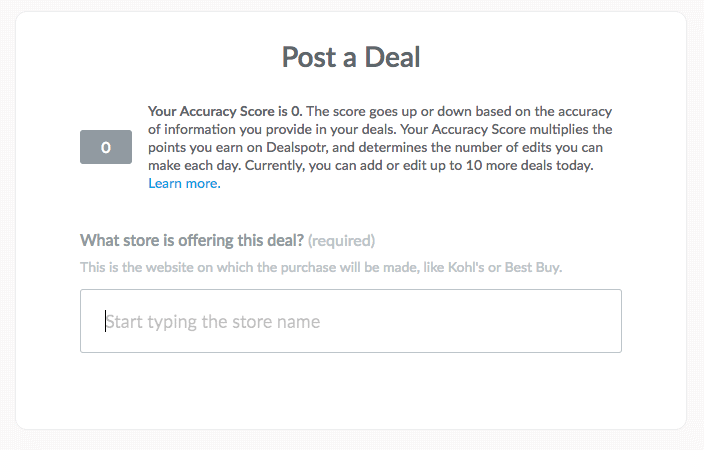Click the gray Accuracy Score badge
704x450 pixels.
(106, 147)
